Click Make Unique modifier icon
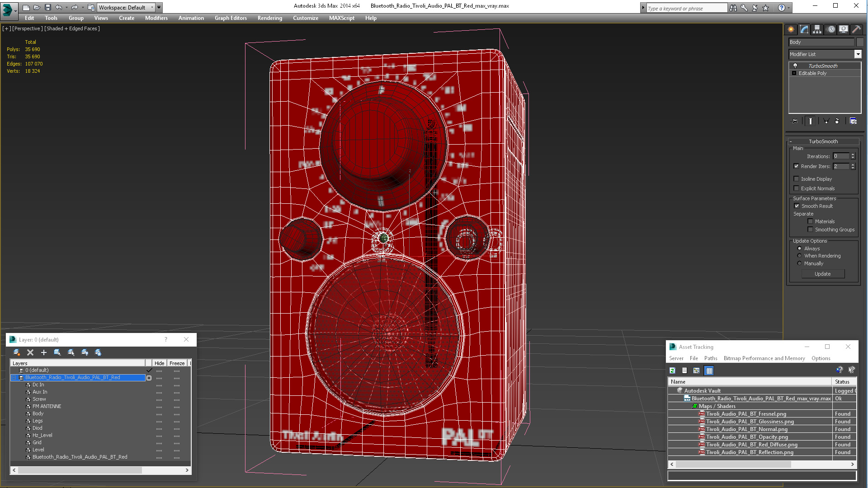Image resolution: width=868 pixels, height=488 pixels. [826, 121]
